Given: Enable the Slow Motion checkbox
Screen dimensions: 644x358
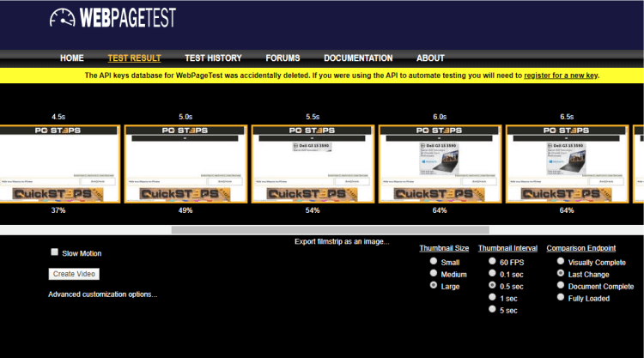Looking at the screenshot, I should click(54, 252).
